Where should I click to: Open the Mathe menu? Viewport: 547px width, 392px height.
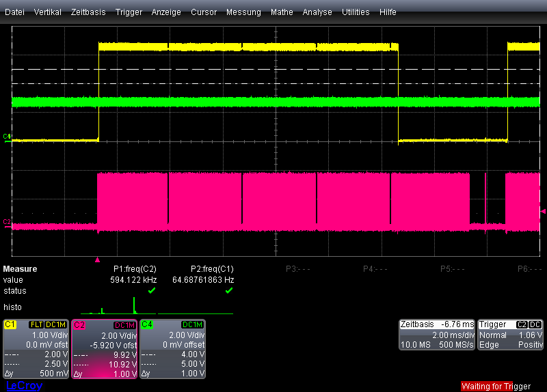[282, 12]
